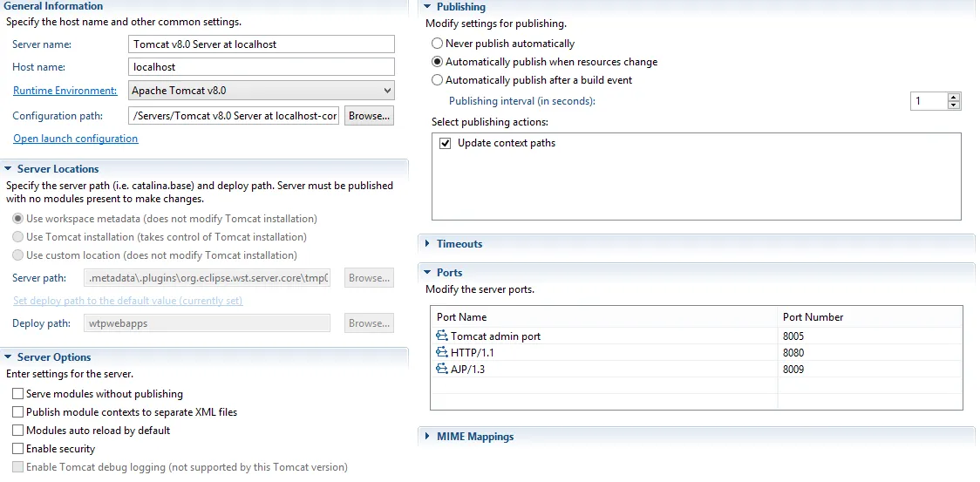This screenshot has height=482, width=980.
Task: Check Publish module contexts to separate XML files
Action: pyautogui.click(x=17, y=412)
